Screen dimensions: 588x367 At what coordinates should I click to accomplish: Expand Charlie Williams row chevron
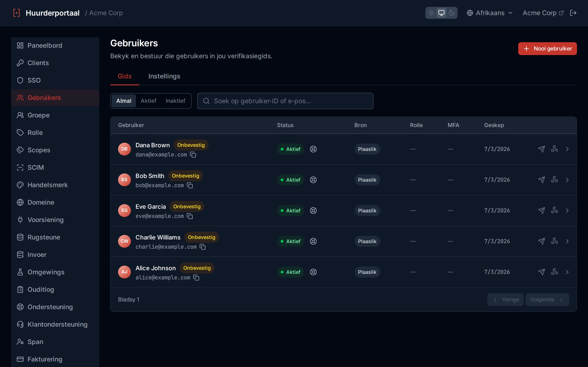567,241
